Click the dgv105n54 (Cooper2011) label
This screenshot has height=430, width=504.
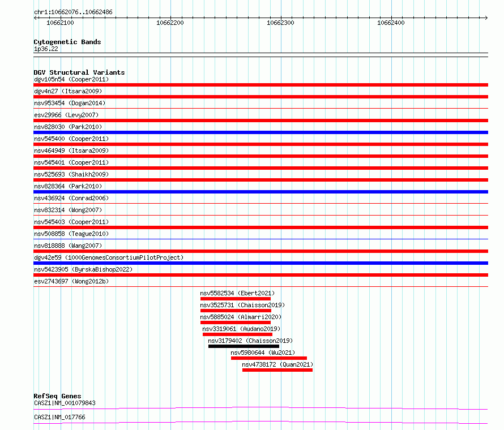pyautogui.click(x=71, y=79)
